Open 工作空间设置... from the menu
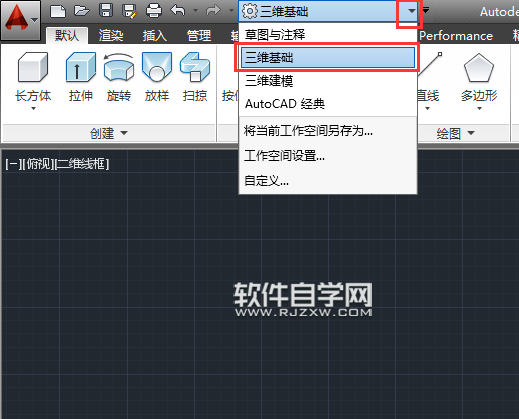 tap(328, 156)
